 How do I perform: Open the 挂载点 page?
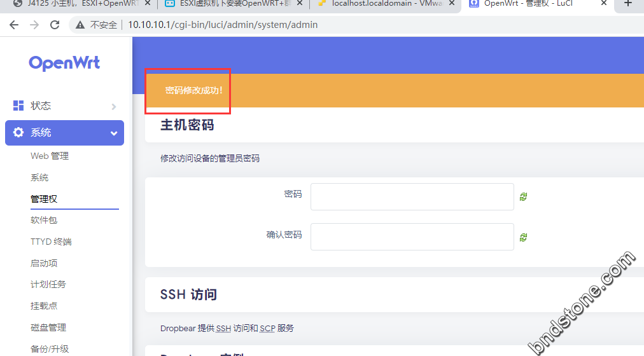click(44, 306)
